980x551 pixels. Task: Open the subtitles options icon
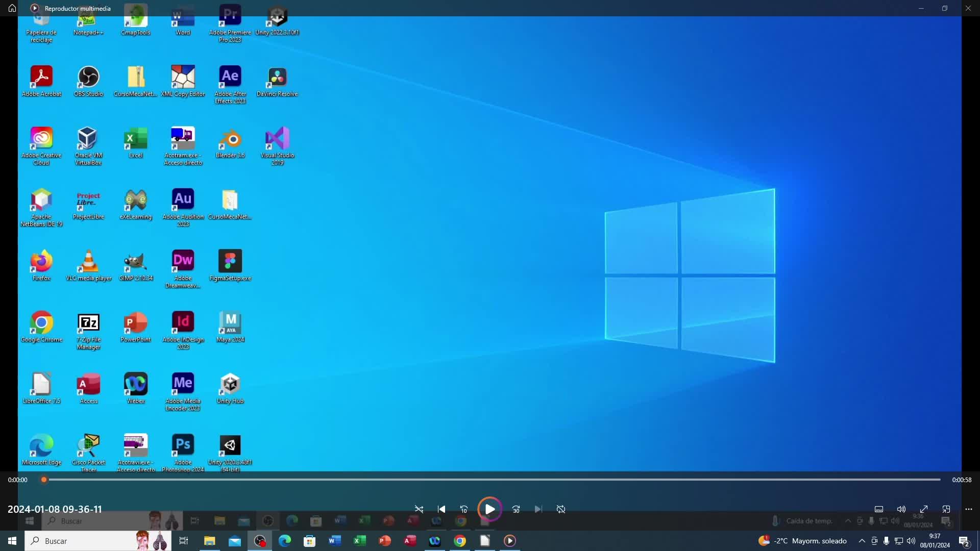click(x=879, y=509)
